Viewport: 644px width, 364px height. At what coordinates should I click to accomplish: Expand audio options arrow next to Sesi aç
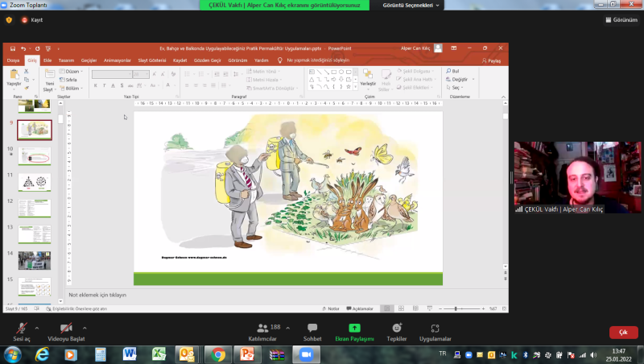pyautogui.click(x=37, y=328)
